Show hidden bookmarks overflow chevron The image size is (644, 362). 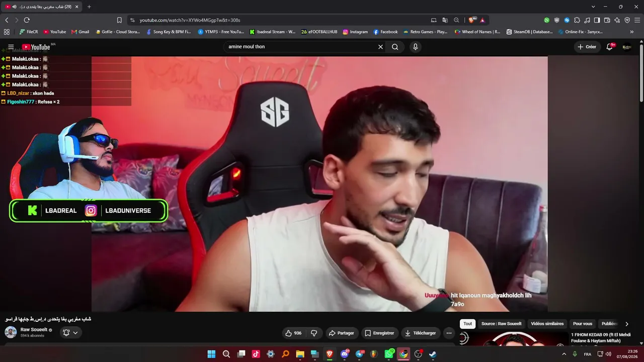[x=632, y=32]
